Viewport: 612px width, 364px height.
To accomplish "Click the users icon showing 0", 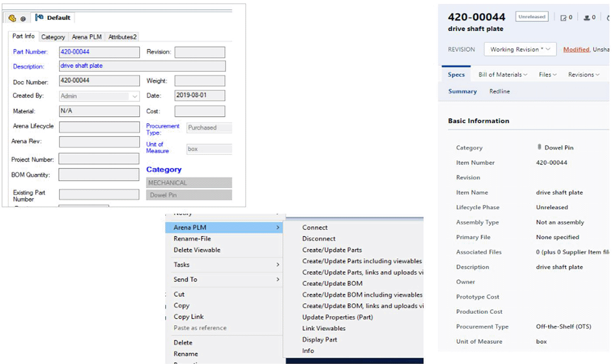I will pyautogui.click(x=588, y=17).
